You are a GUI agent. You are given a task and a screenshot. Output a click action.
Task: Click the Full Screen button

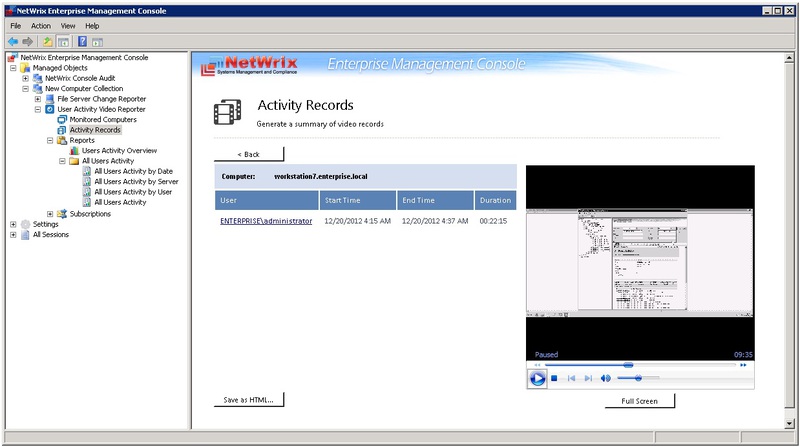(x=639, y=401)
